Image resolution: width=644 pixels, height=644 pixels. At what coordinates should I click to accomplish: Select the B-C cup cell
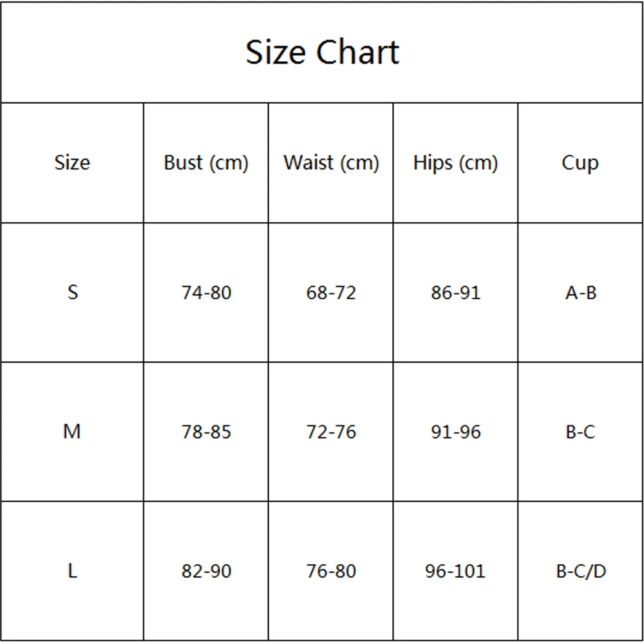[x=580, y=432]
